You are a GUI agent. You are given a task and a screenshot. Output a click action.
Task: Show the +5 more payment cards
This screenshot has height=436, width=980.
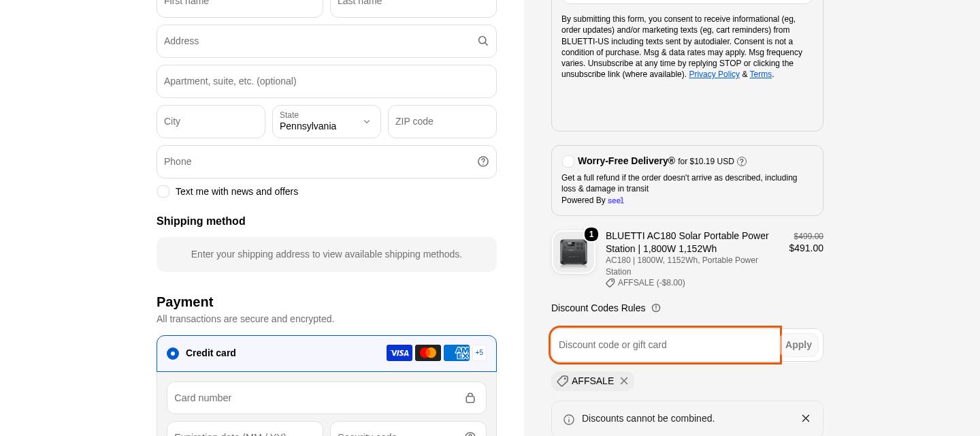tap(479, 353)
